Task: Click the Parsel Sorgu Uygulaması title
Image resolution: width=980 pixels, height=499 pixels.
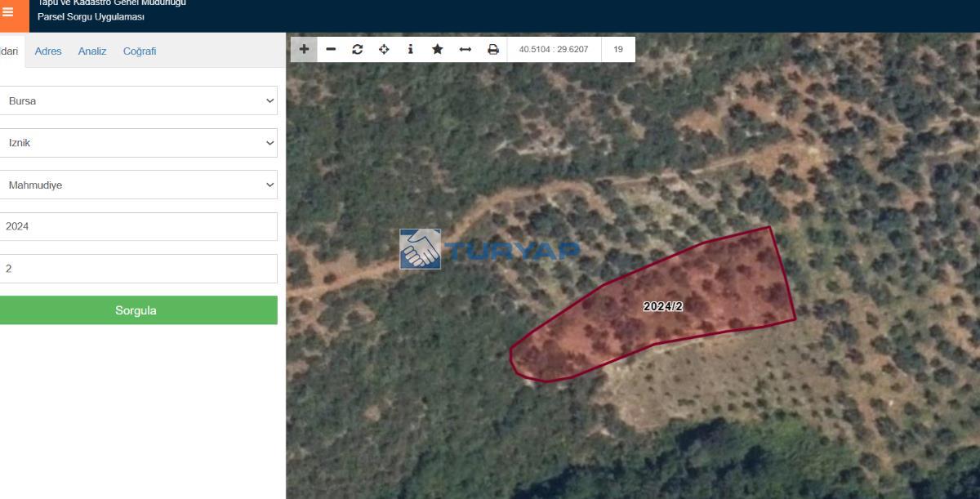Action: pos(91,17)
